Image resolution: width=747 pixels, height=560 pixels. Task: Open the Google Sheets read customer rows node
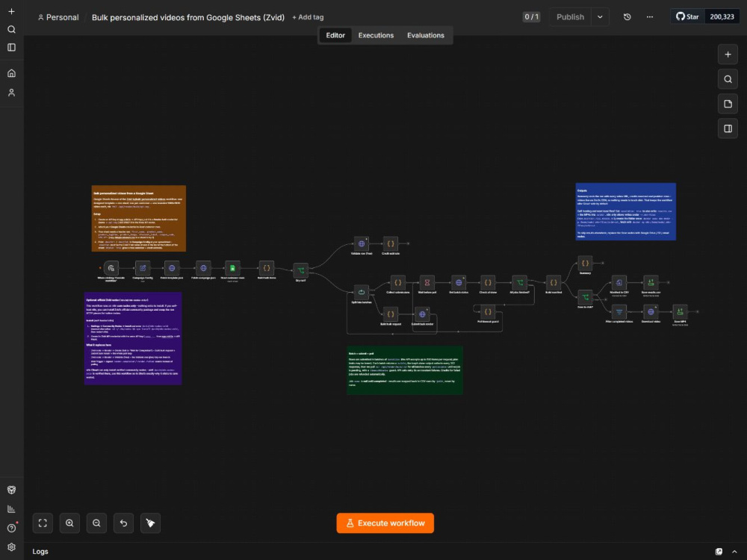click(x=232, y=268)
